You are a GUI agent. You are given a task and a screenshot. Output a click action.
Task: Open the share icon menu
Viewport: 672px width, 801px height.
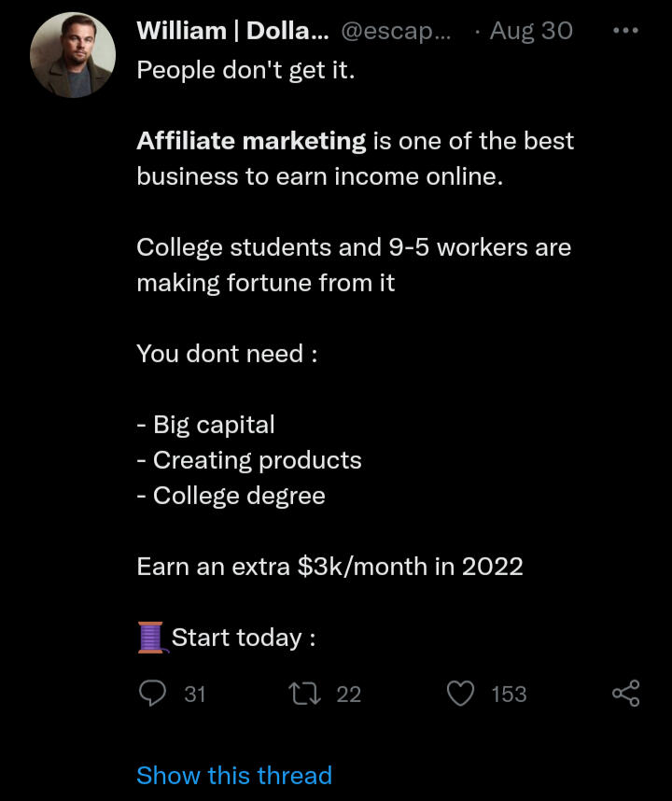[625, 694]
